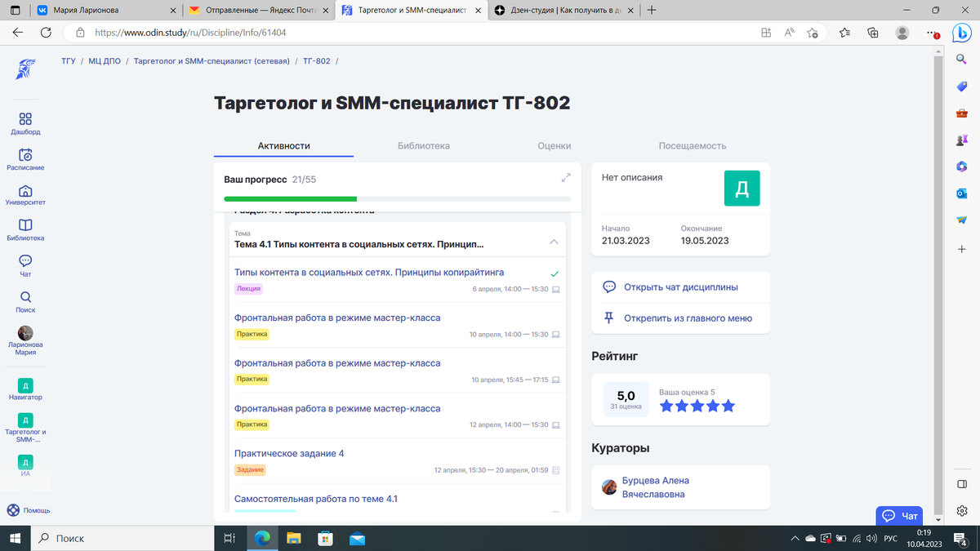Click the Помощь help icon

tap(12, 510)
